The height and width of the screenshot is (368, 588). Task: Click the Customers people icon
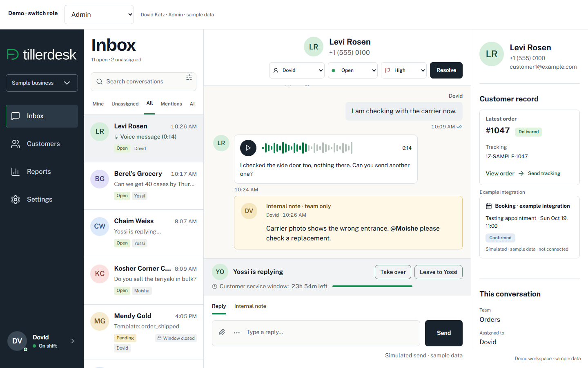(16, 144)
